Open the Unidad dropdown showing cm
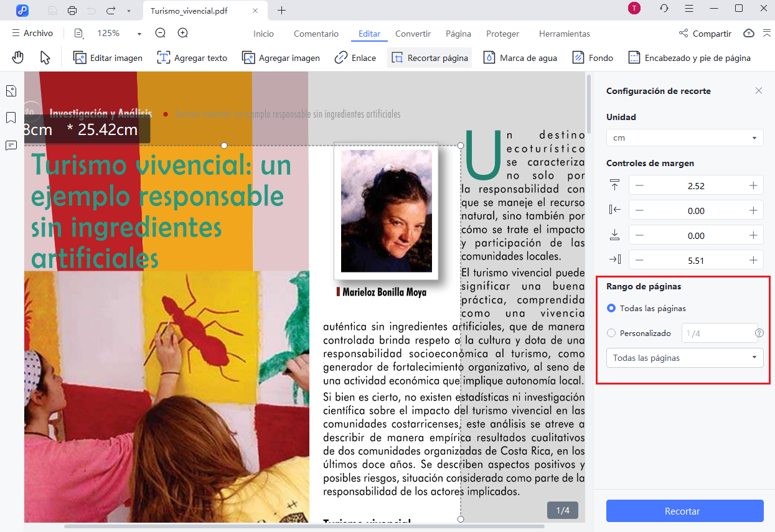This screenshot has width=775, height=532. click(685, 138)
